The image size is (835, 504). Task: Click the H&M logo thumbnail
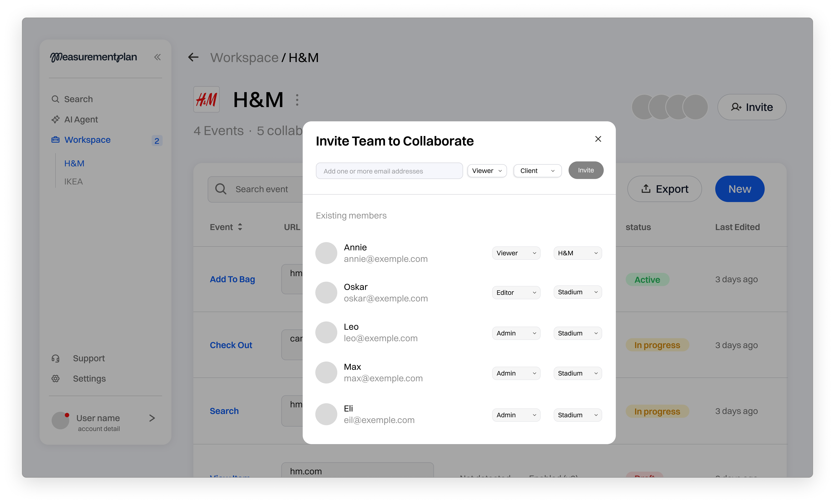tap(206, 100)
